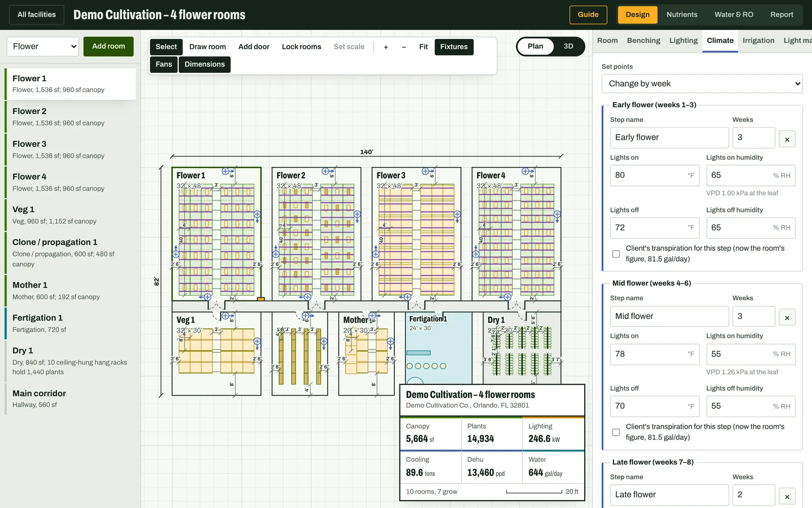Switch the view to 3D
This screenshot has height=508, width=812.
pyautogui.click(x=568, y=46)
